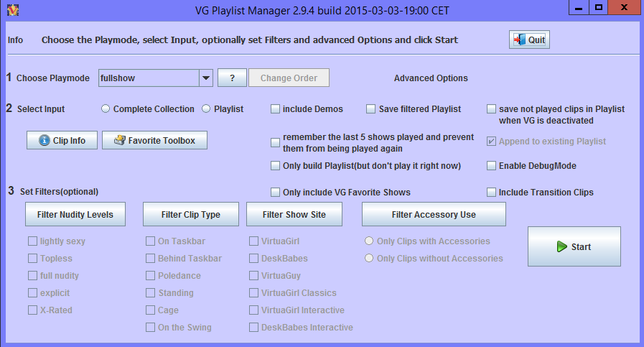
Task: Check X-Rated filter
Action: [x=32, y=310]
